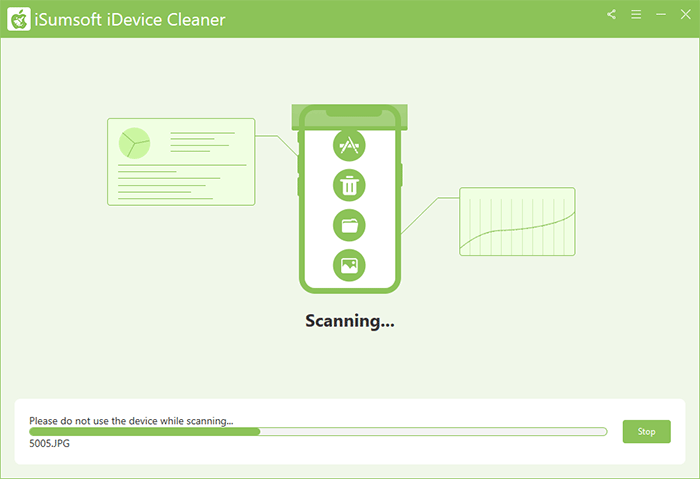
Task: Click the App Store icon on phone
Action: [349, 145]
